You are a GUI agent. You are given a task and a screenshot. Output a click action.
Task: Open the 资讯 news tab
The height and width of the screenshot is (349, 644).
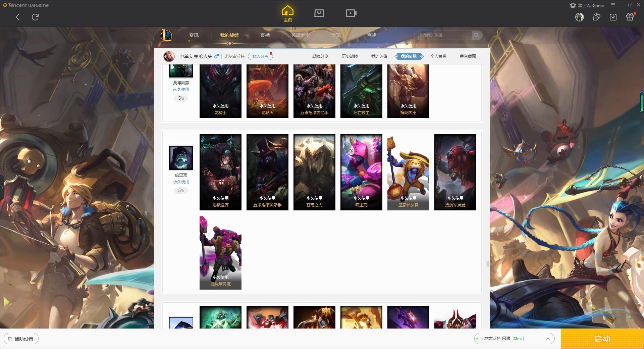coord(194,35)
